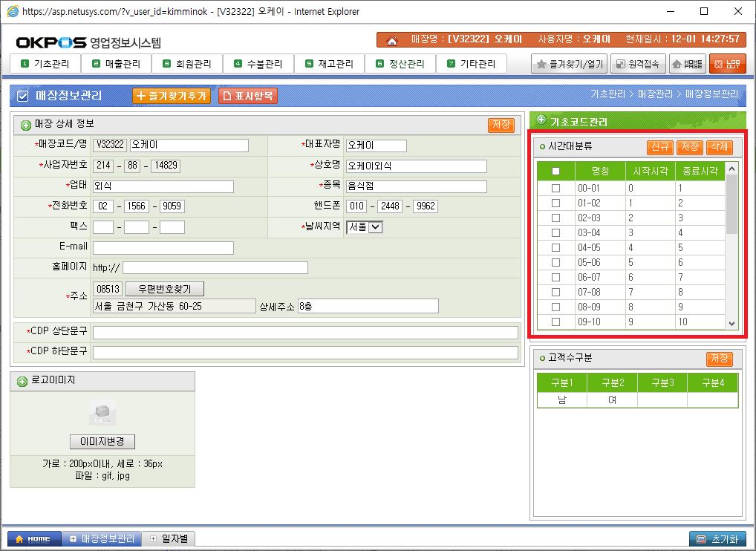Screen dimensions: 756x551
Task: Click the home icon in the orange bar
Action: (392, 39)
